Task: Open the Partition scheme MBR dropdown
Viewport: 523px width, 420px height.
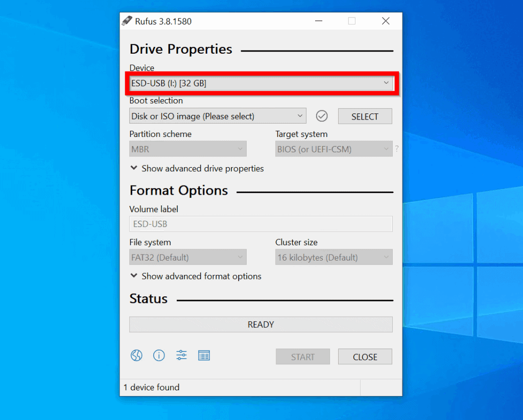Action: tap(188, 149)
